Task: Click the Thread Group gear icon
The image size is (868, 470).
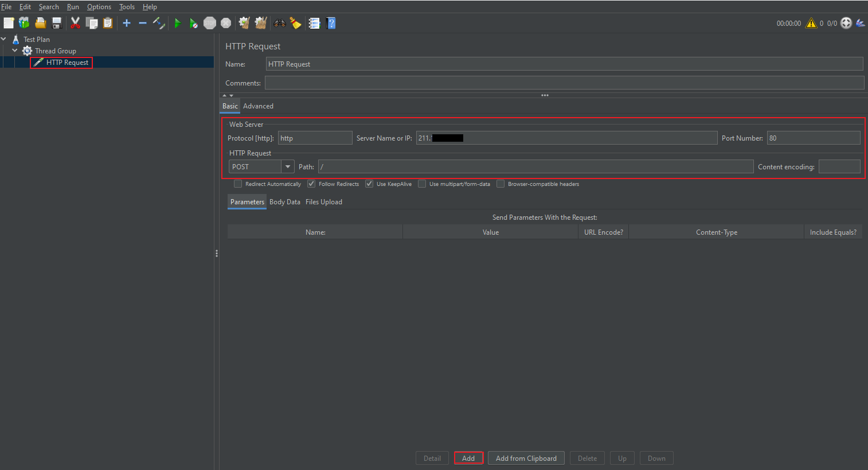Action: point(27,51)
